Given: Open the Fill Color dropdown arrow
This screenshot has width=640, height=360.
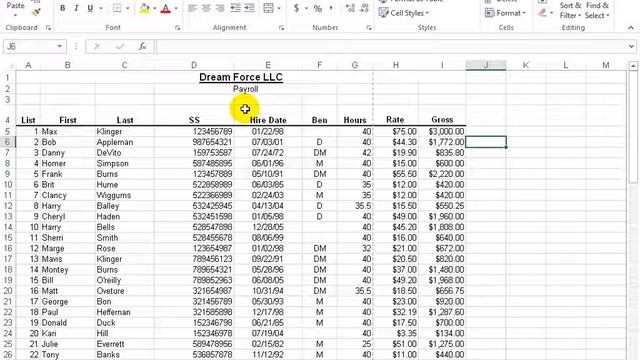Looking at the screenshot, I should [154, 8].
